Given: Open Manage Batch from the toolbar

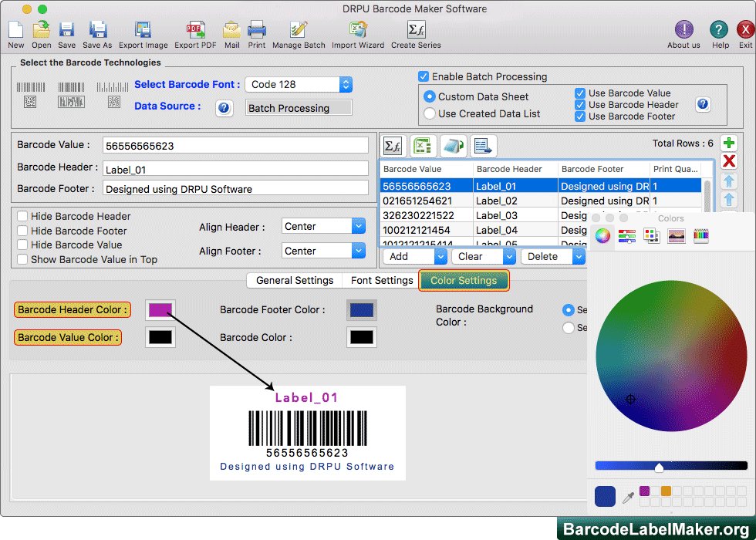Looking at the screenshot, I should click(x=299, y=30).
